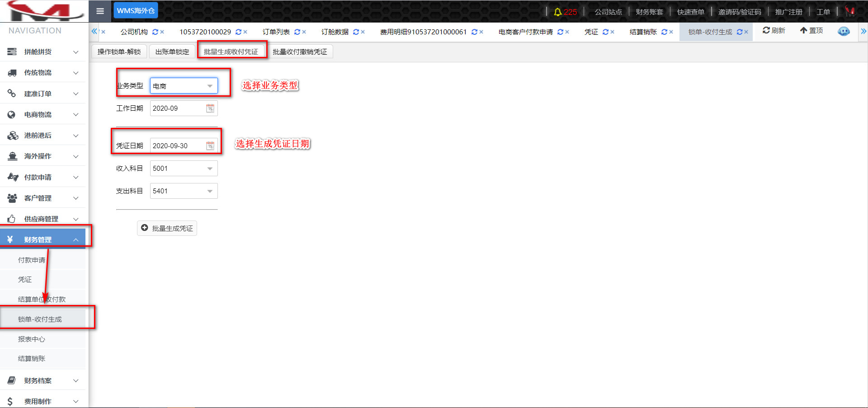Open calendar picker for 工作日期
This screenshot has width=868, height=408.
pyautogui.click(x=210, y=108)
